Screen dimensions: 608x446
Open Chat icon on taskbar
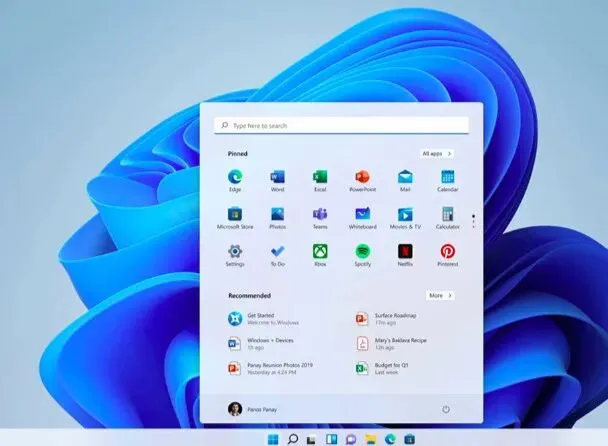(x=351, y=439)
